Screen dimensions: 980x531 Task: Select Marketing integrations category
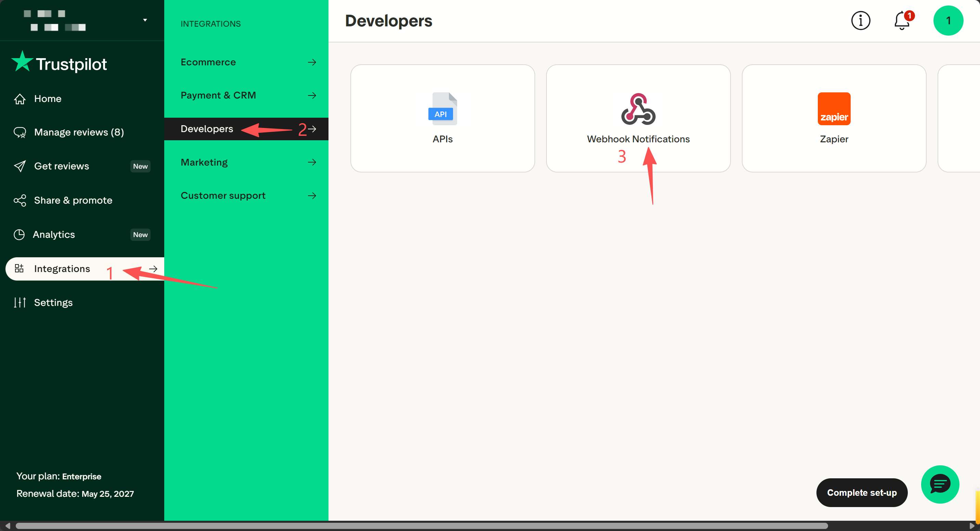(x=246, y=163)
